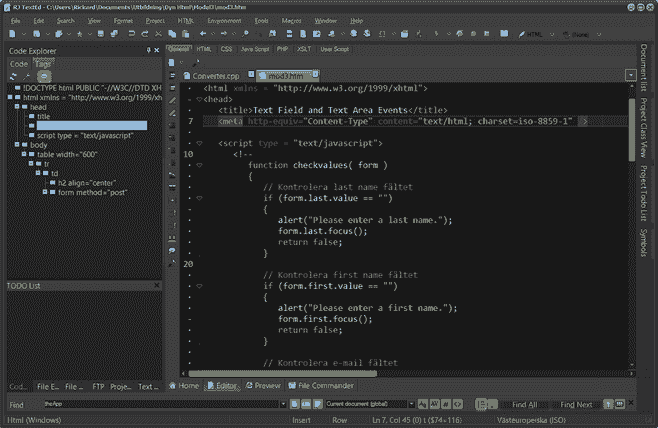
Task: Click new document icon below General tab
Action: pyautogui.click(x=171, y=63)
